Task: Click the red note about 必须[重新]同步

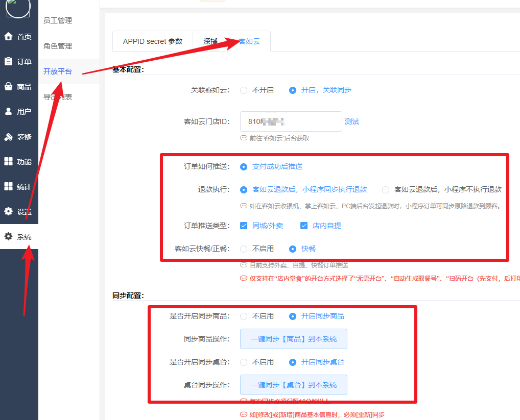Action: [x=317, y=415]
